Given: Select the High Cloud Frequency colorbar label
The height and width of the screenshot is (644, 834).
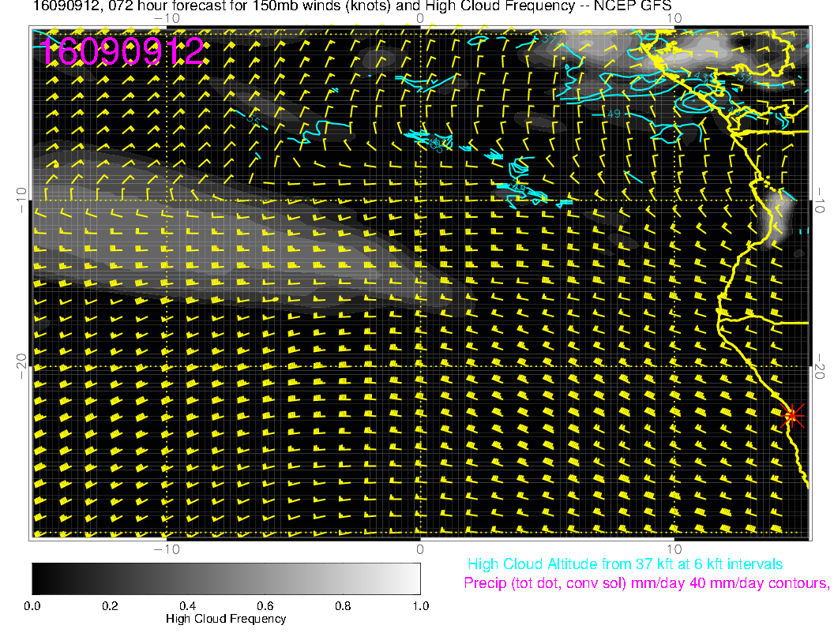Looking at the screenshot, I should pyautogui.click(x=226, y=619).
